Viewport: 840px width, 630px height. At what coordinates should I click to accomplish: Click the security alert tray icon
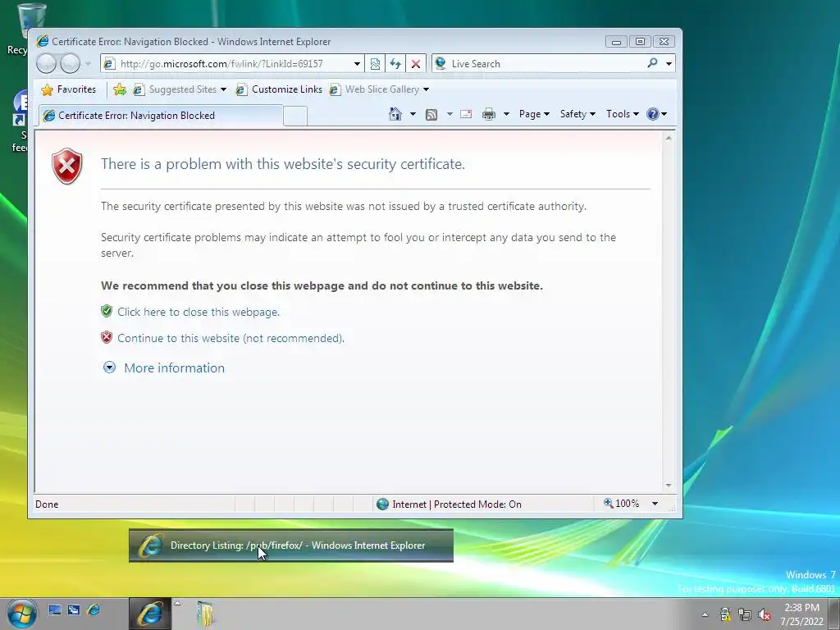(x=725, y=614)
